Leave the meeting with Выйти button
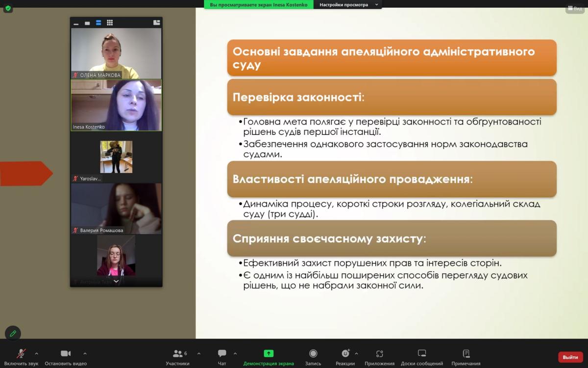Viewport: 588px width, 368px height. coord(570,357)
